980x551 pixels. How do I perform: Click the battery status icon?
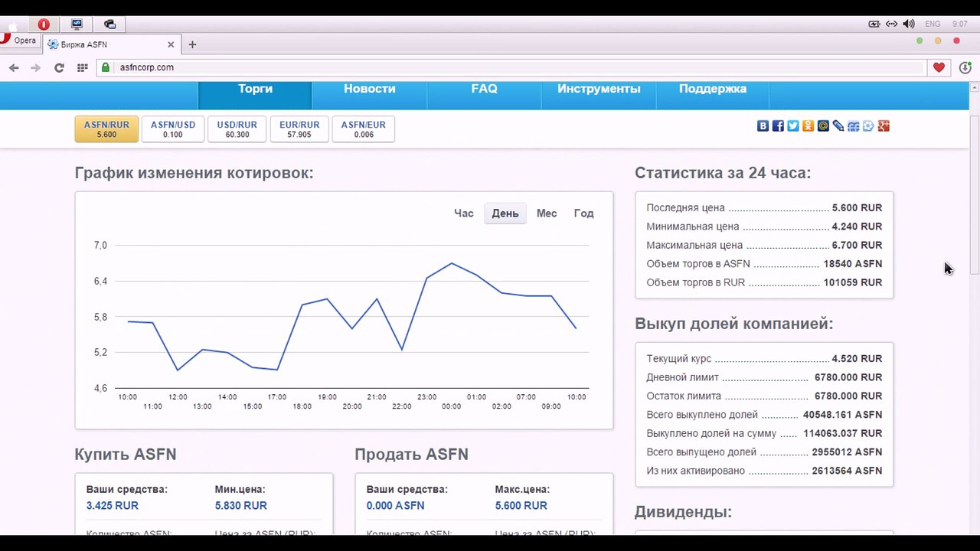point(874,24)
